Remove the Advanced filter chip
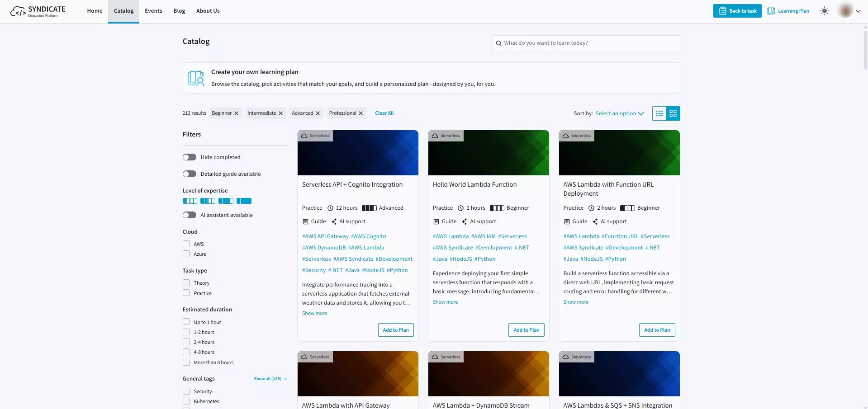 [x=318, y=113]
